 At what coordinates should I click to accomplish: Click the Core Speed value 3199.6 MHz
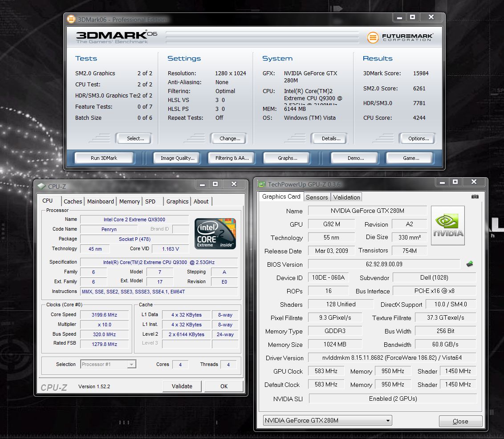click(105, 315)
